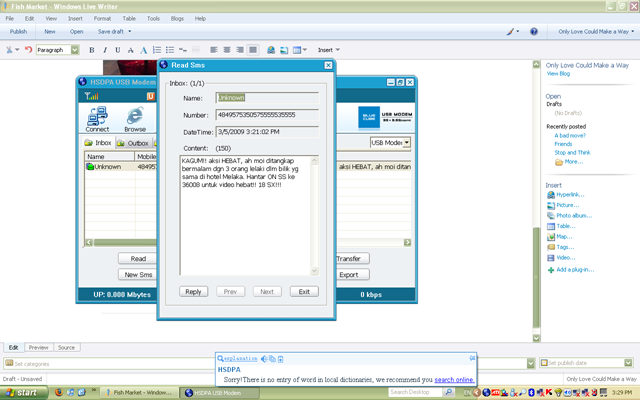The height and width of the screenshot is (400, 640).
Task: Open the font color tool
Action: pyautogui.click(x=144, y=50)
